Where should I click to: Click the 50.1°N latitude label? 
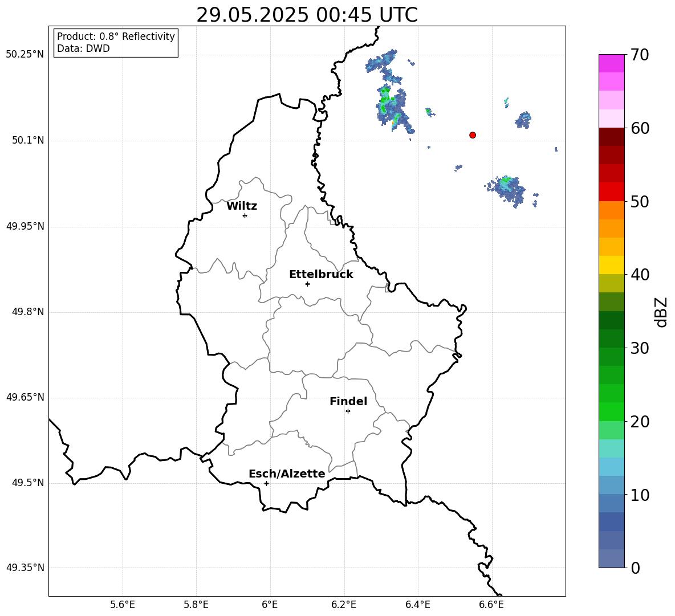(x=28, y=141)
